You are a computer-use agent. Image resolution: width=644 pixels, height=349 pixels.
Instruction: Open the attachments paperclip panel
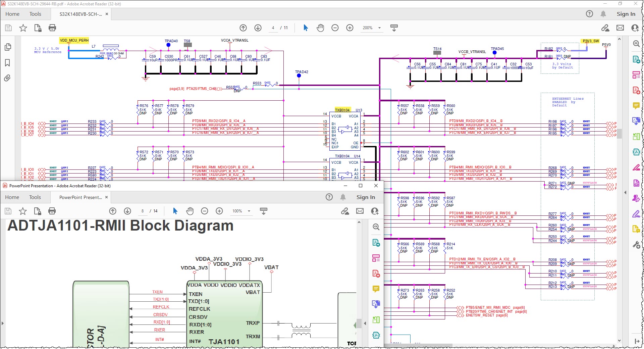pyautogui.click(x=7, y=78)
